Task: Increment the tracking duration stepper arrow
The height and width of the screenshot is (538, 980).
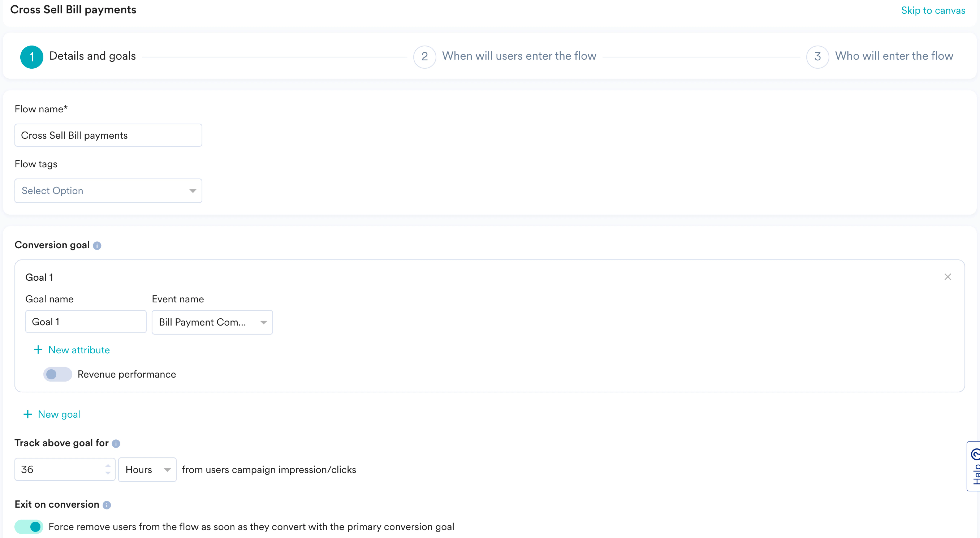Action: tap(108, 466)
